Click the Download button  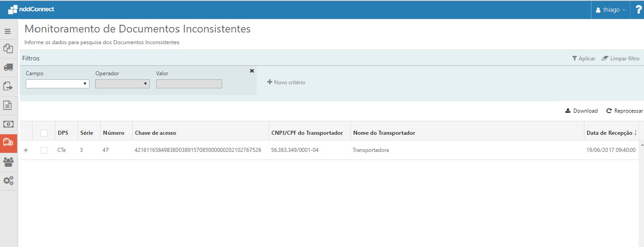(581, 111)
